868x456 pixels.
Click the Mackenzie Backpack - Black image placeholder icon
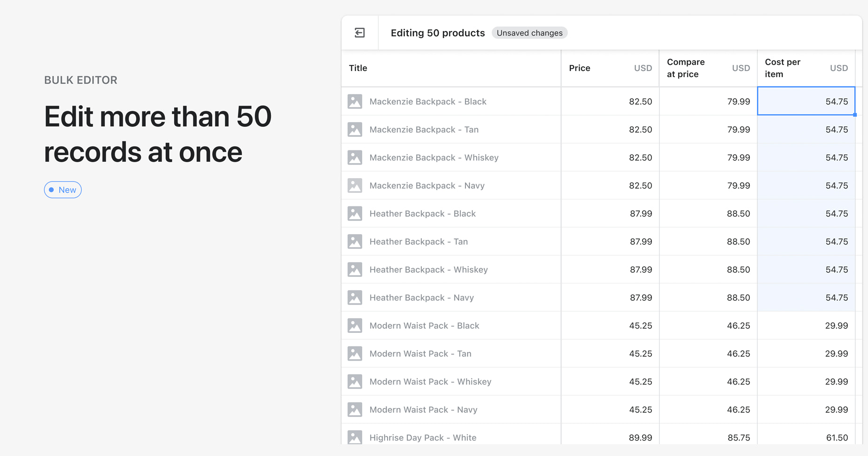point(355,101)
